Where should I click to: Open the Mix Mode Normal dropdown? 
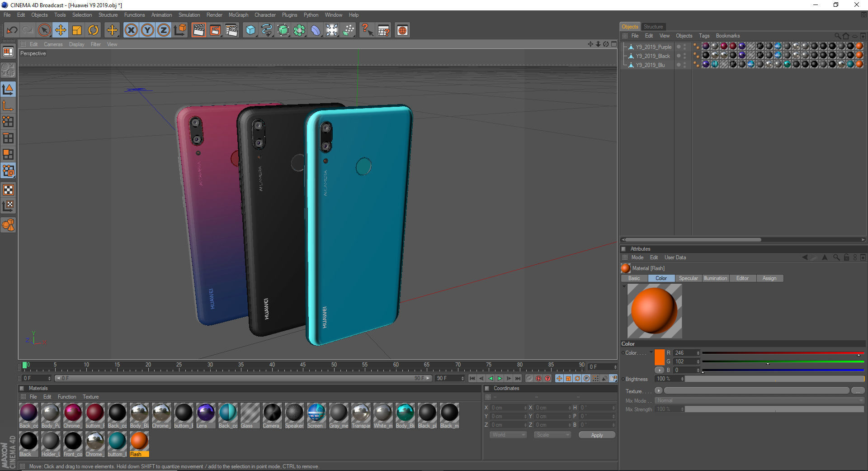(x=759, y=400)
